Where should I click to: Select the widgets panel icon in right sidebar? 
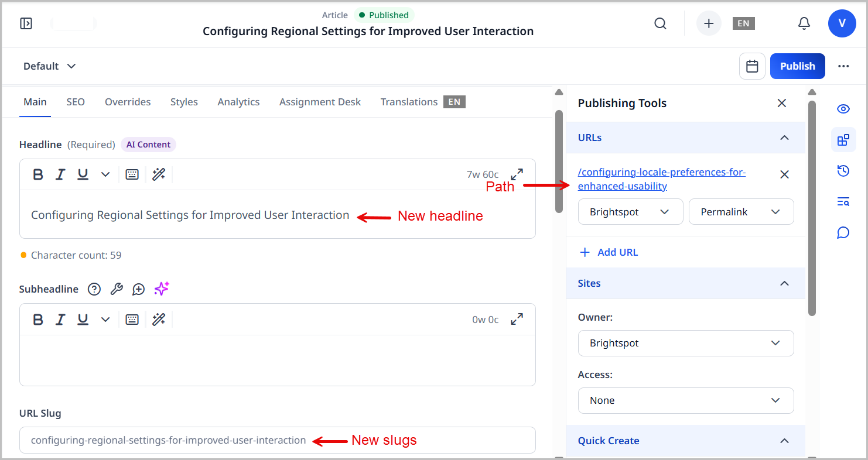coord(843,140)
